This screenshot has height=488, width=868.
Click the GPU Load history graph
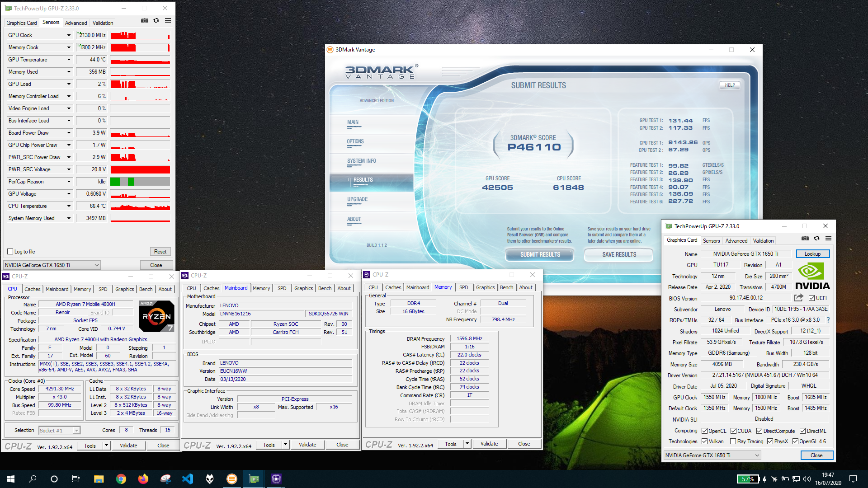pyautogui.click(x=140, y=84)
